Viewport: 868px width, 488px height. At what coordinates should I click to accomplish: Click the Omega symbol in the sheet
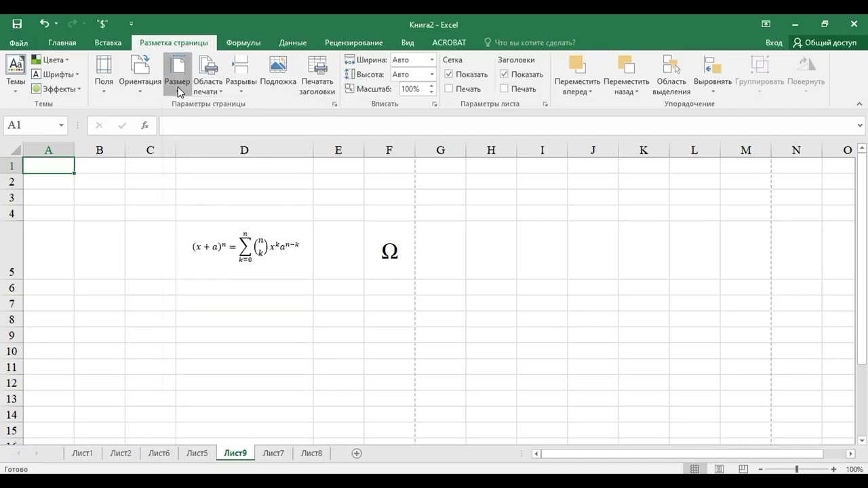[x=389, y=251]
